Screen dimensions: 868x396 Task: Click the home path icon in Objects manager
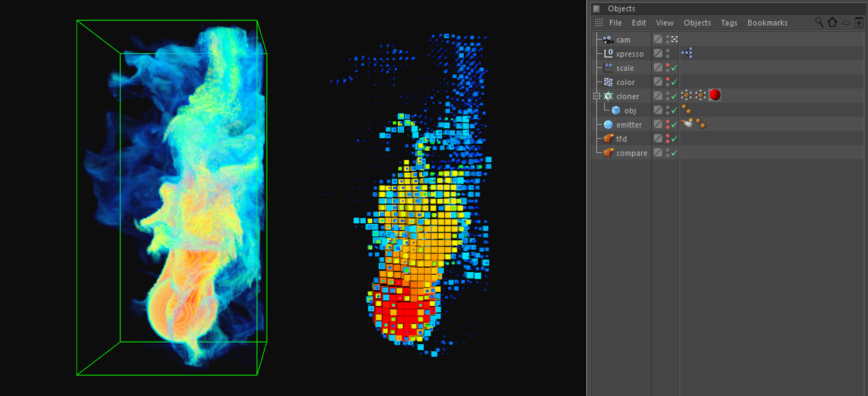tap(833, 23)
